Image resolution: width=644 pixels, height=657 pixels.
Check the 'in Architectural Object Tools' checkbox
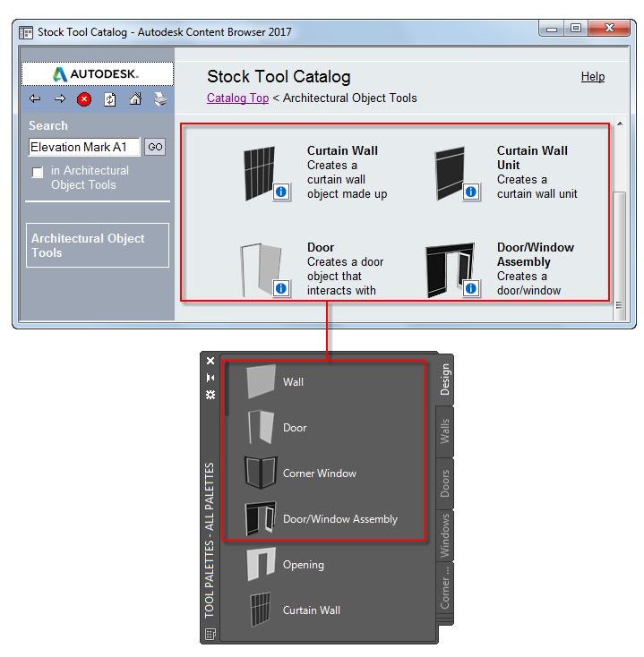pos(38,172)
